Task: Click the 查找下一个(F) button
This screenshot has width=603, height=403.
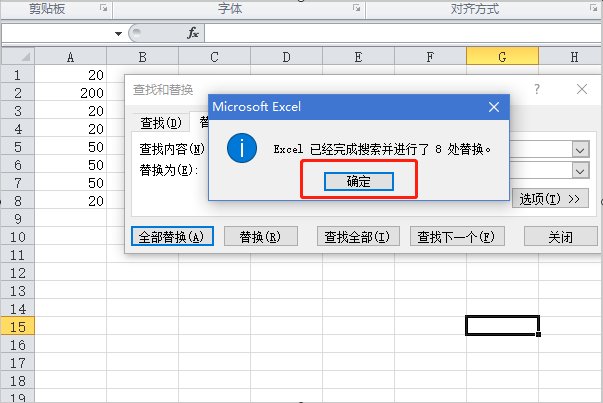Action: [457, 236]
